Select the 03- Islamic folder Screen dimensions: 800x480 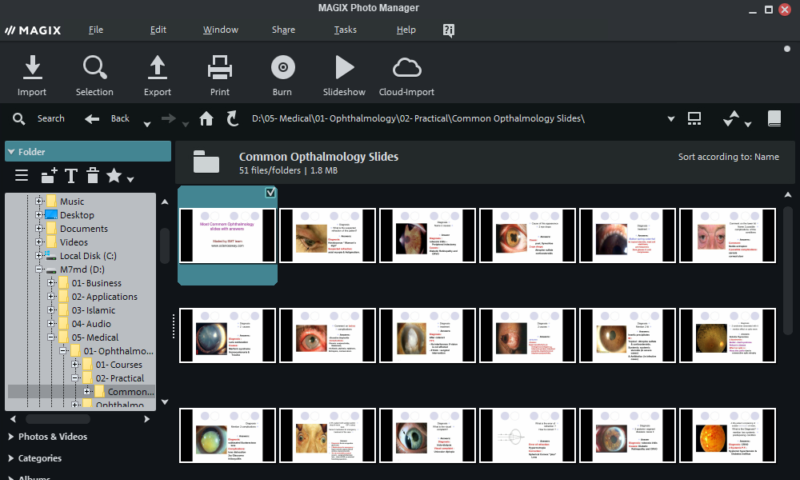click(x=93, y=310)
